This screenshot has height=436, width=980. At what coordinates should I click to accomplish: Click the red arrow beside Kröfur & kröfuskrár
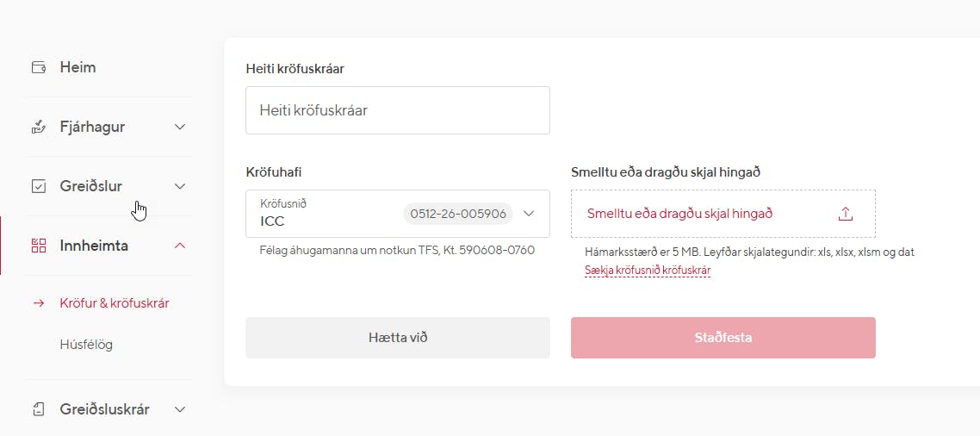click(39, 303)
